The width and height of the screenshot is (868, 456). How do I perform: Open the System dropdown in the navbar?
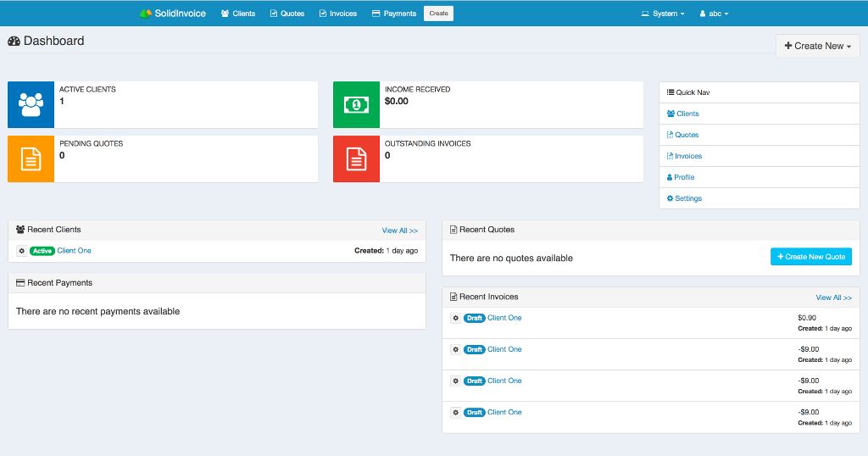pyautogui.click(x=663, y=14)
